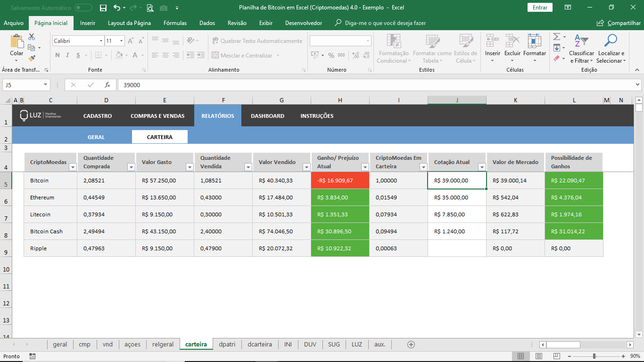644x362 pixels.
Task: Open the Fórmulas ribbon tab
Action: click(x=175, y=23)
